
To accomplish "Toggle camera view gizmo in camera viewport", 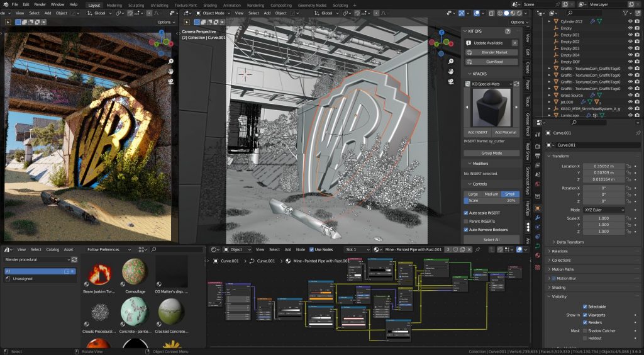I will pyautogui.click(x=450, y=81).
